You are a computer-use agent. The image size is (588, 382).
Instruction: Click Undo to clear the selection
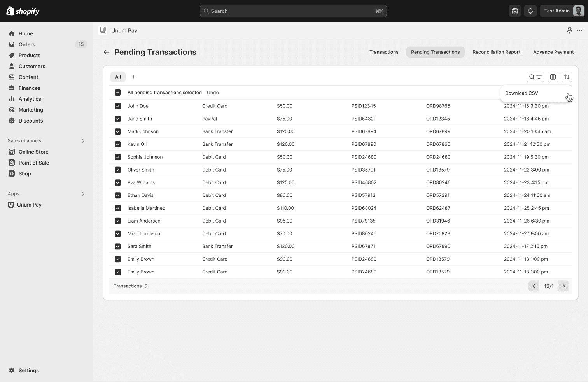(x=213, y=93)
